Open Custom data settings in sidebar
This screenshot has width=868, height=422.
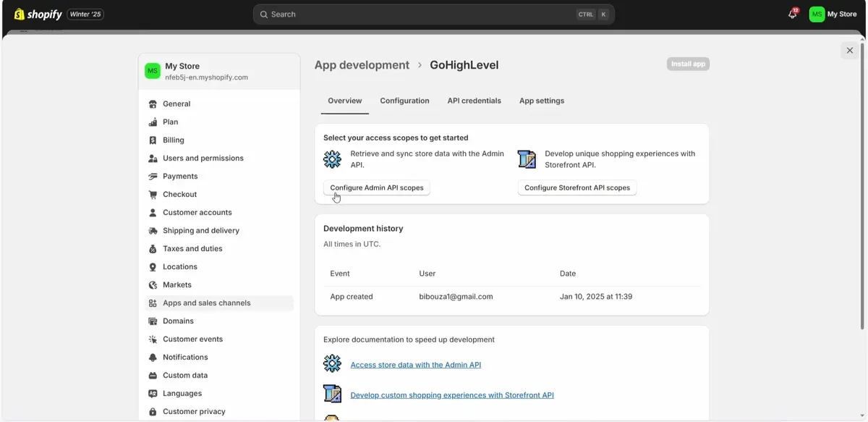pos(219,375)
